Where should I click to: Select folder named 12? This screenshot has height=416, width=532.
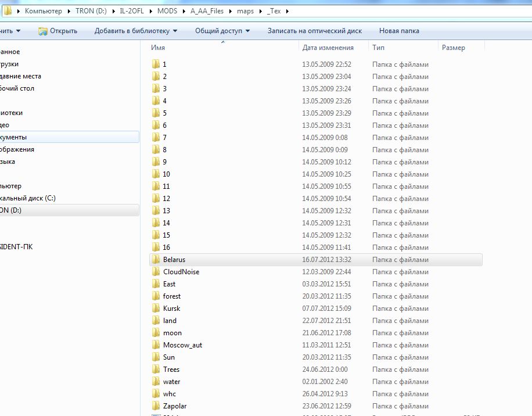166,199
